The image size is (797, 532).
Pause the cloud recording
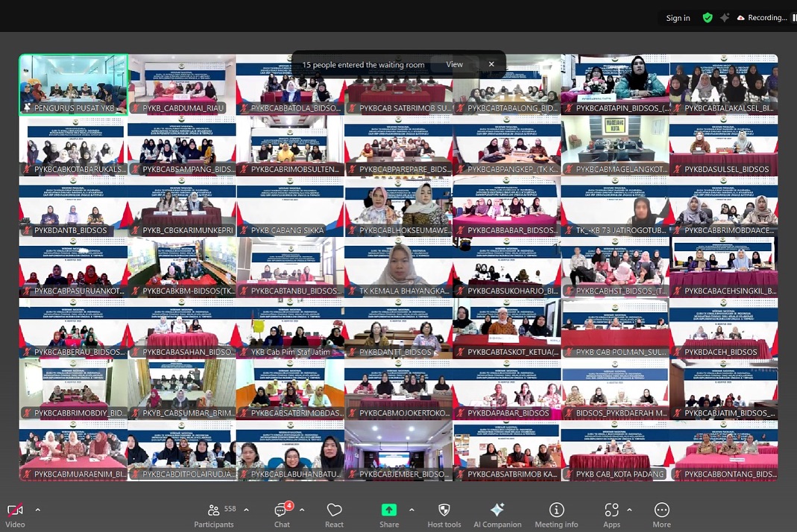coord(761,18)
